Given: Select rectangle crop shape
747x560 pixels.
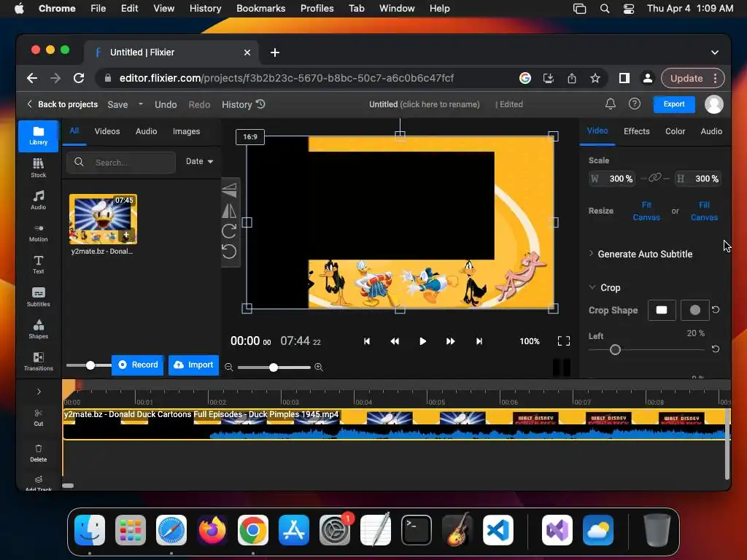Looking at the screenshot, I should coord(662,311).
